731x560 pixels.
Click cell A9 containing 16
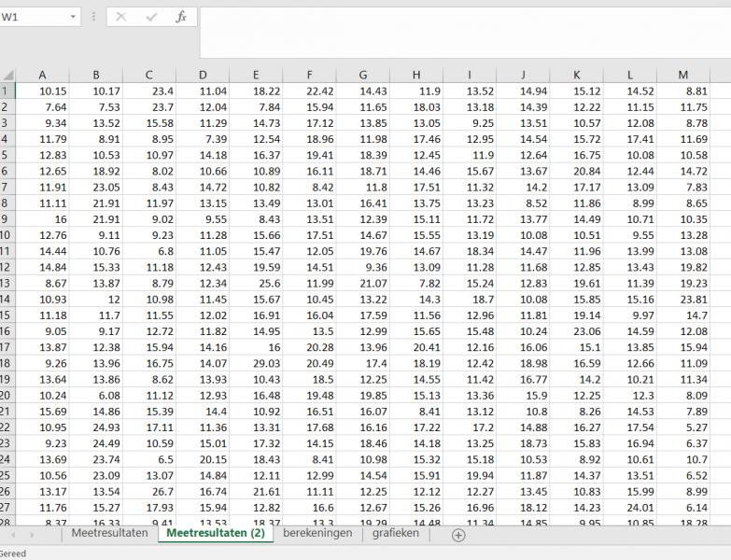pos(42,218)
